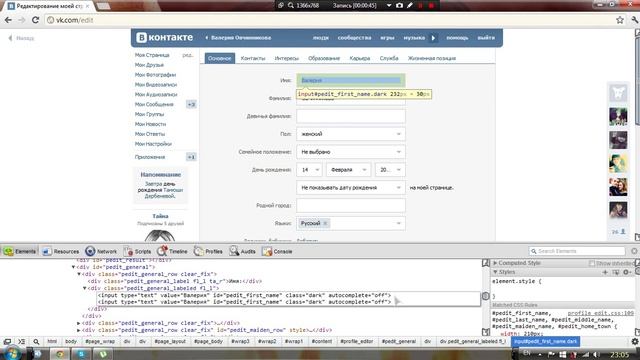Click the recorder pencil draw icon
This screenshot has height=360, width=640.
tap(410, 5)
